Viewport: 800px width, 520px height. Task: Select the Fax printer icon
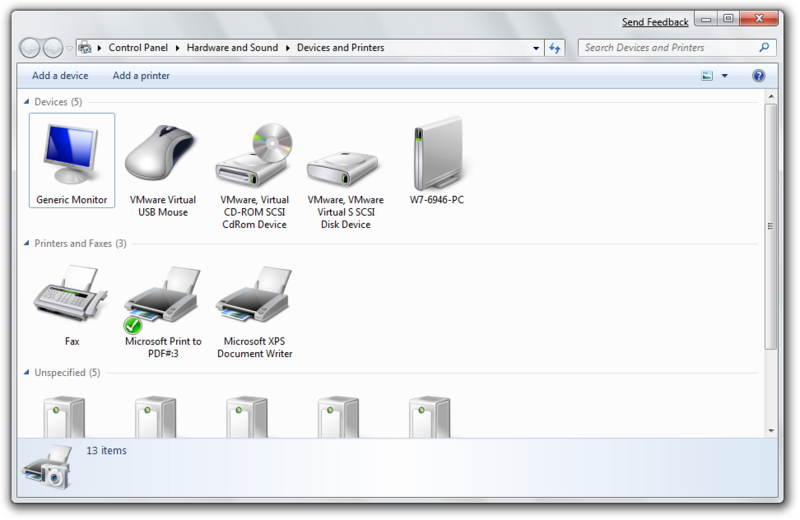[70, 293]
